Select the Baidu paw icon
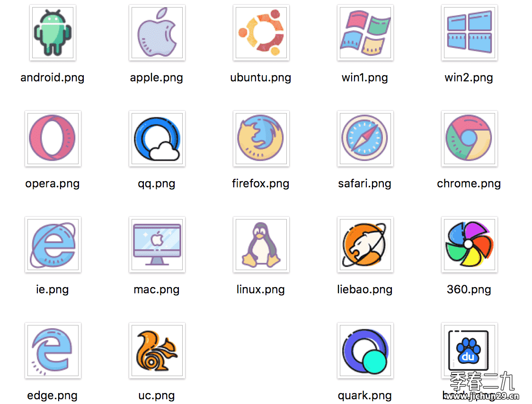532x404 pixels. point(469,351)
